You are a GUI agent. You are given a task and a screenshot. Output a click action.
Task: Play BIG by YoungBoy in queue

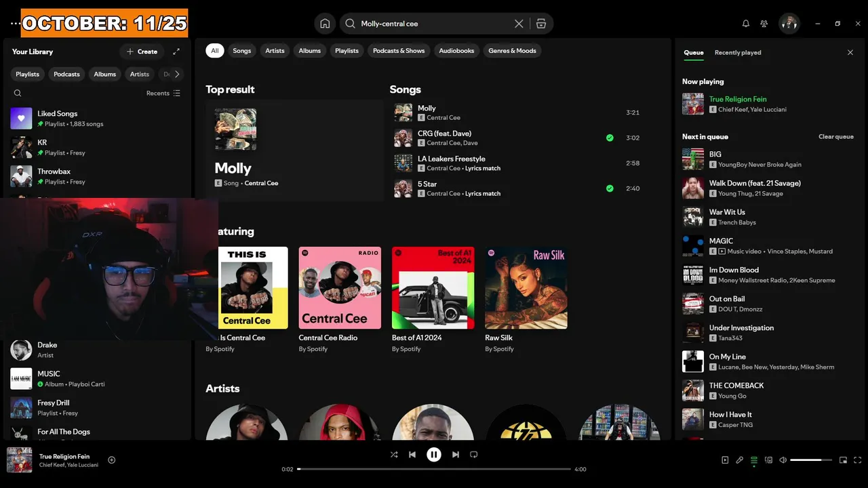pos(768,159)
